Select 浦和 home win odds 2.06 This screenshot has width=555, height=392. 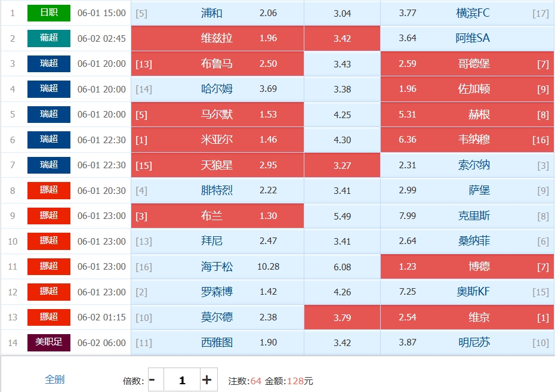[x=217, y=13]
